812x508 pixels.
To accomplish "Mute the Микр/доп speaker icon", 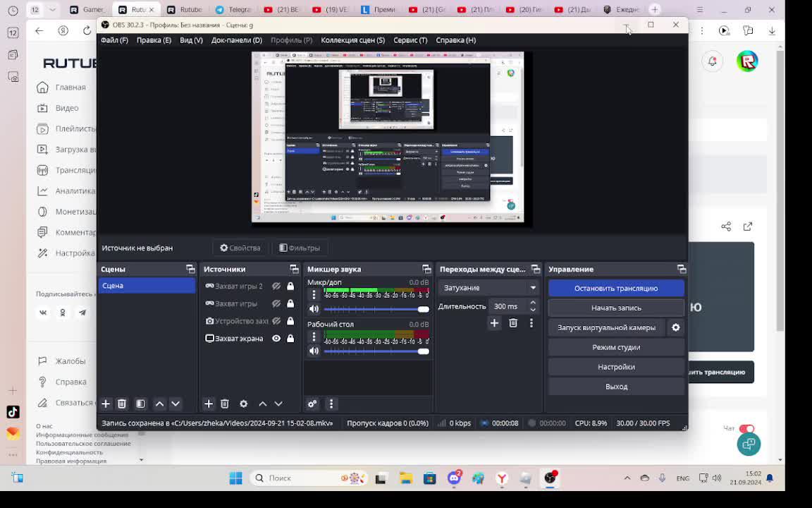I will pos(314,309).
